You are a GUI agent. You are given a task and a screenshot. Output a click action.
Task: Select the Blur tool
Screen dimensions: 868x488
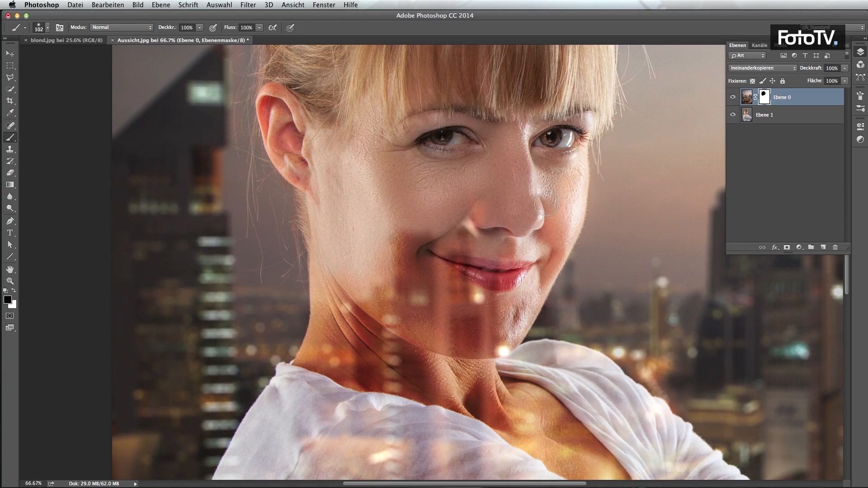click(x=10, y=196)
